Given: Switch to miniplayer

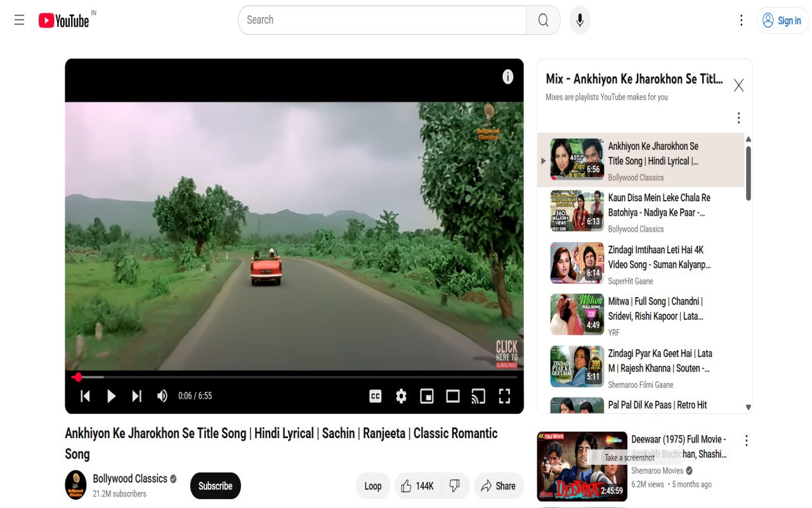Looking at the screenshot, I should [427, 396].
